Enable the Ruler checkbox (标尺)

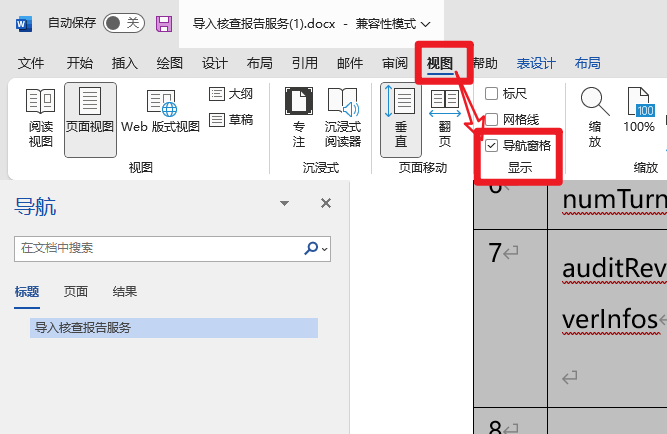492,94
